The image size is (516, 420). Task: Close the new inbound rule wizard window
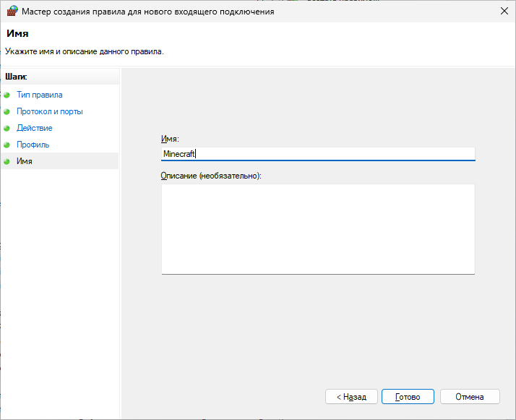[x=502, y=12]
